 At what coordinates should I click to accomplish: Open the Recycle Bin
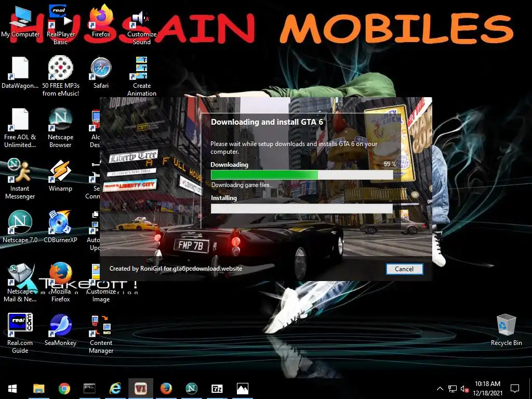pos(506,330)
